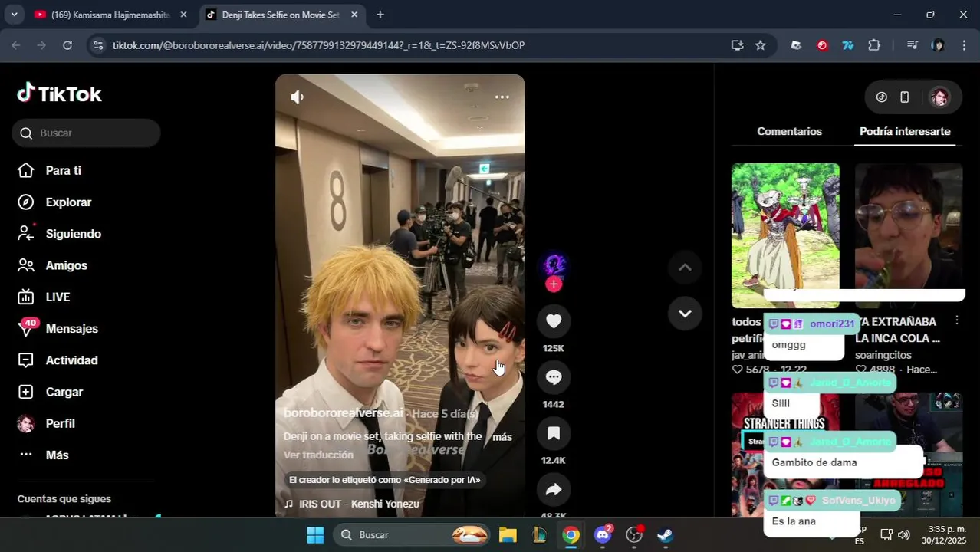980x552 pixels.
Task: Open Chrome media controls icon
Action: click(912, 45)
